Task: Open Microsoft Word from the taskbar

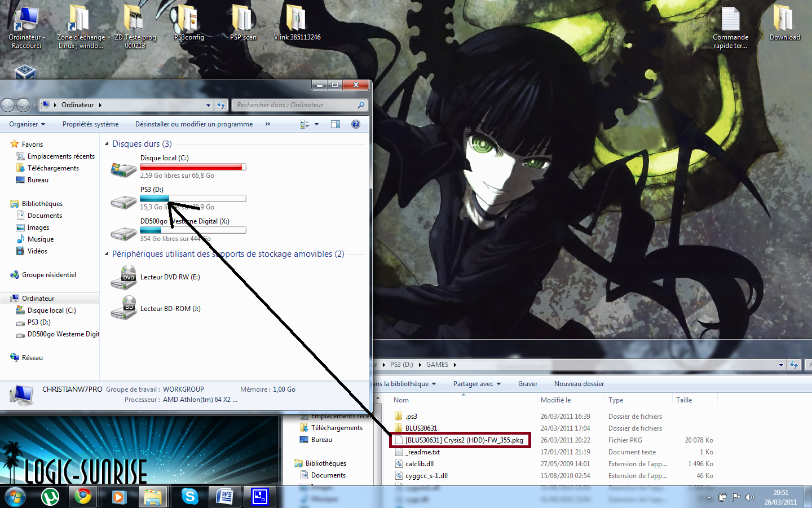Action: (225, 497)
